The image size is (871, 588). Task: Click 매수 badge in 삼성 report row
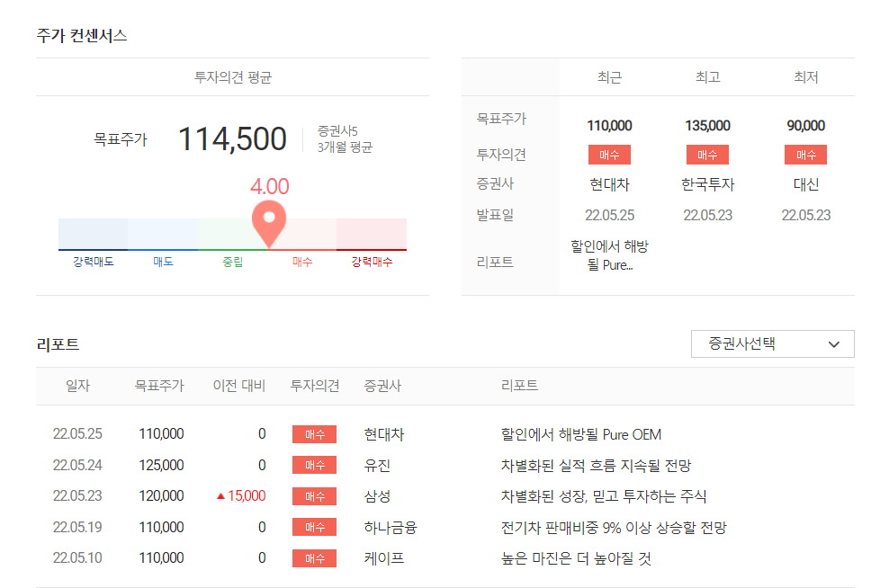point(314,495)
